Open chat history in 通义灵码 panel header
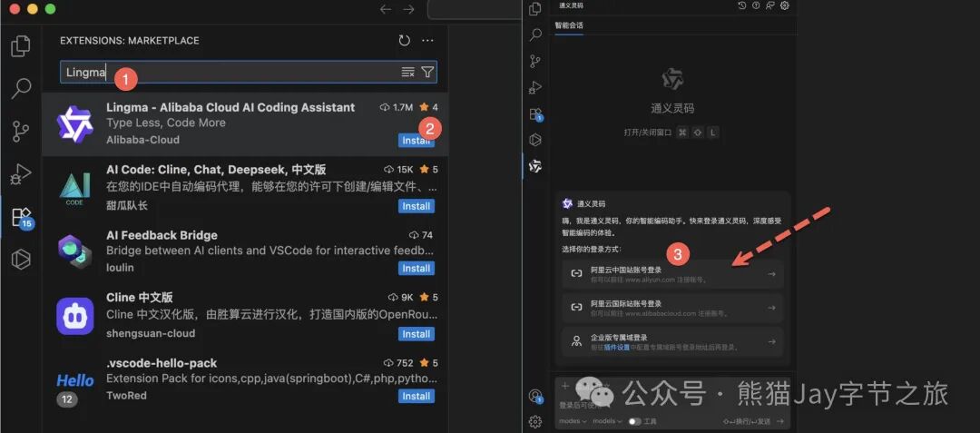Image resolution: width=980 pixels, height=433 pixels. pos(742,5)
